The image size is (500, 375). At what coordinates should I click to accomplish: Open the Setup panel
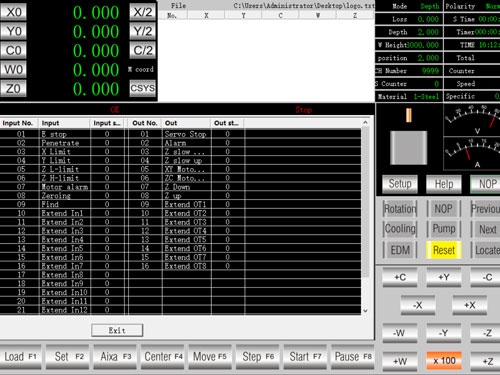point(400,184)
